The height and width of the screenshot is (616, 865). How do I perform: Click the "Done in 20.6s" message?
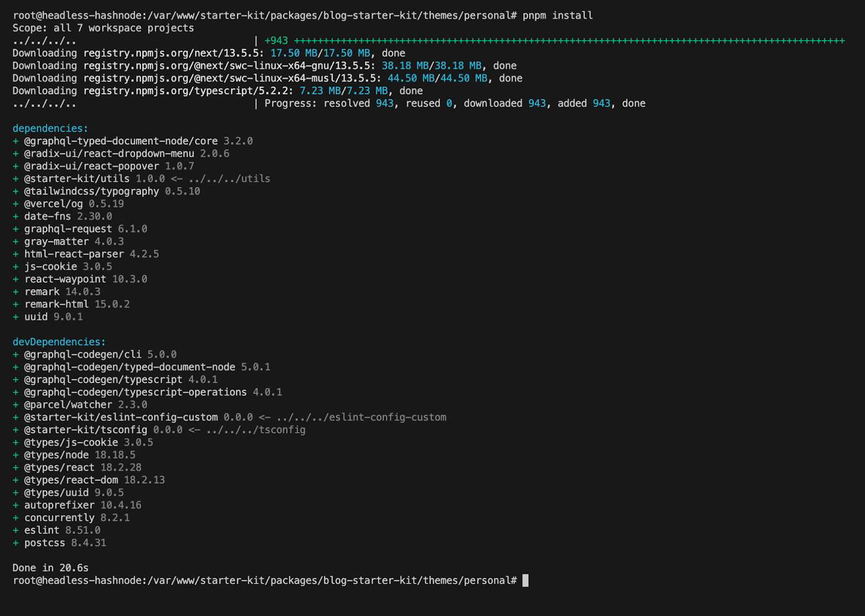tap(50, 568)
